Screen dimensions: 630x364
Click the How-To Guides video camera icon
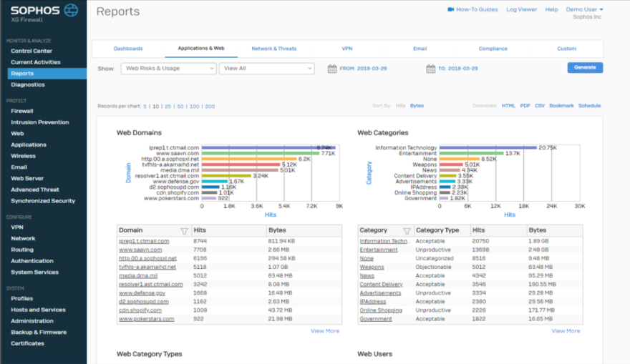coord(451,10)
